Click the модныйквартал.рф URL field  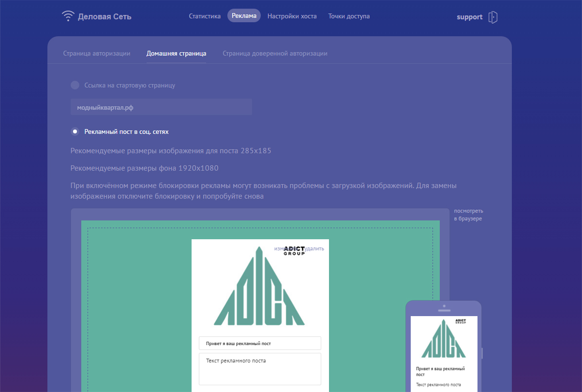[x=161, y=107]
